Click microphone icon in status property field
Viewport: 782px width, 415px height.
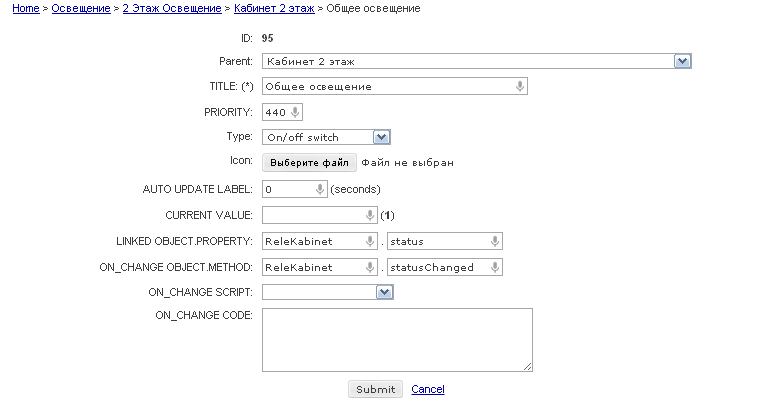(495, 241)
